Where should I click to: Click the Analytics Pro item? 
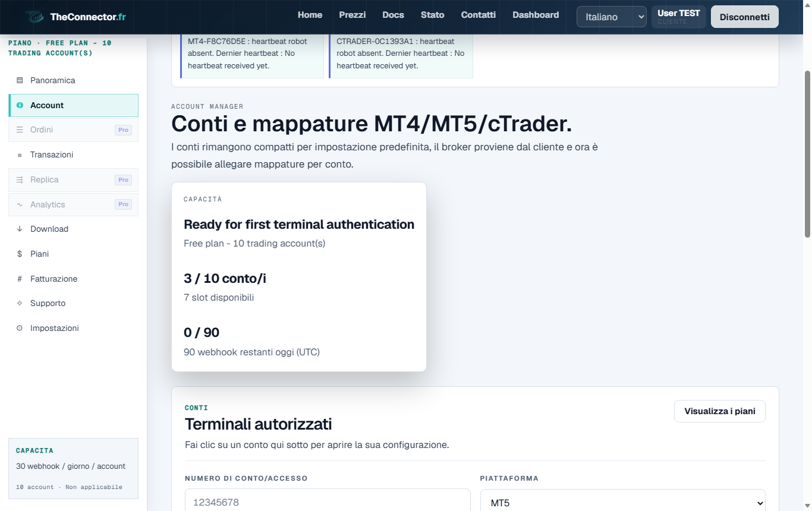pyautogui.click(x=73, y=204)
